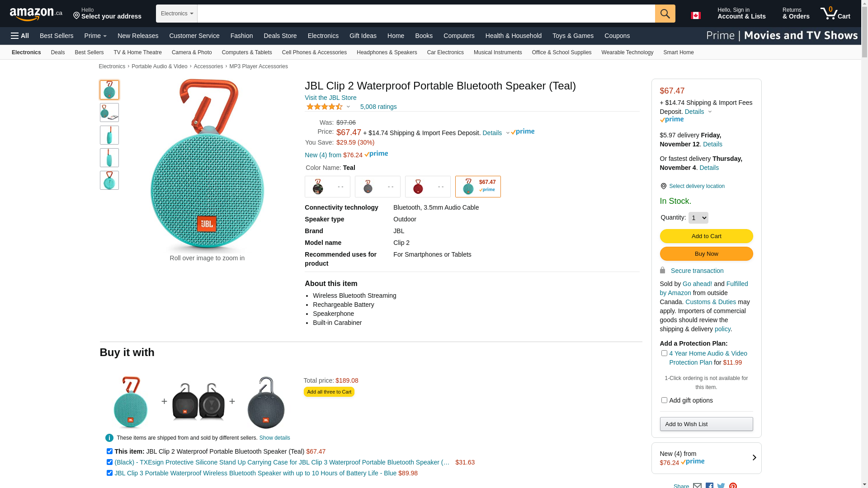Screen dimensions: 868x488
Task: Click into the search text field
Action: coord(426,14)
